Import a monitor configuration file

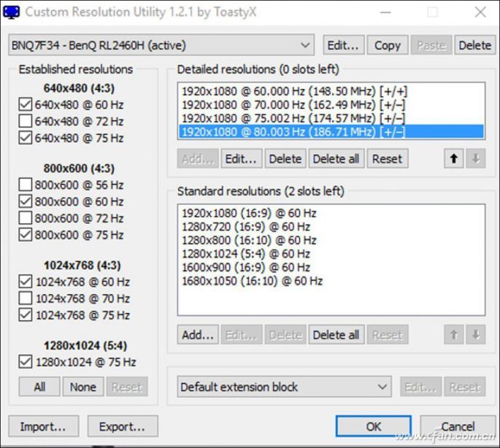43,426
